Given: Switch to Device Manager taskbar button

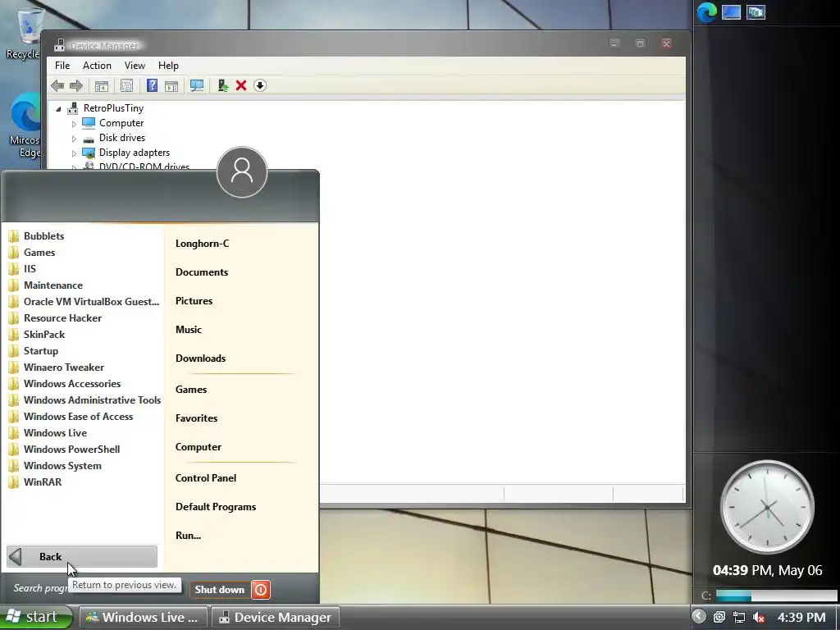Looking at the screenshot, I should pyautogui.click(x=276, y=617).
